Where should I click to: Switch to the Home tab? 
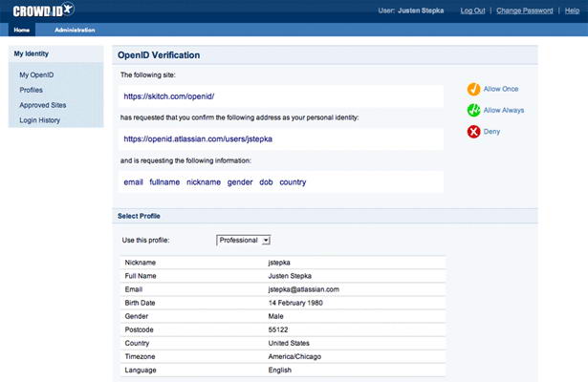[22, 31]
